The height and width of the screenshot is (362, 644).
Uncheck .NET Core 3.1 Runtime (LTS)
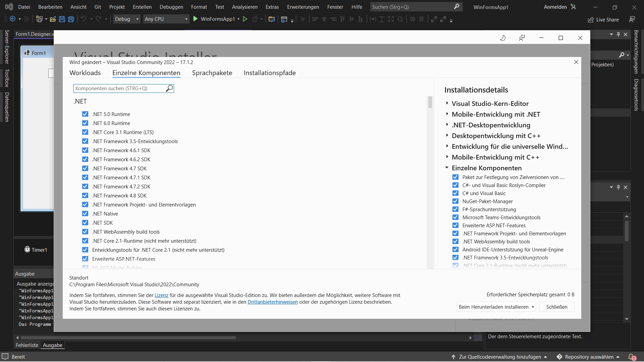click(85, 132)
